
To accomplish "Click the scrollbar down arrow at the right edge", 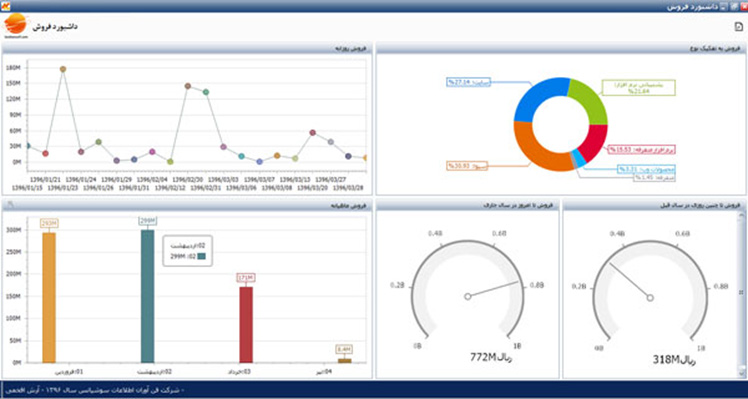I will pos(741,373).
